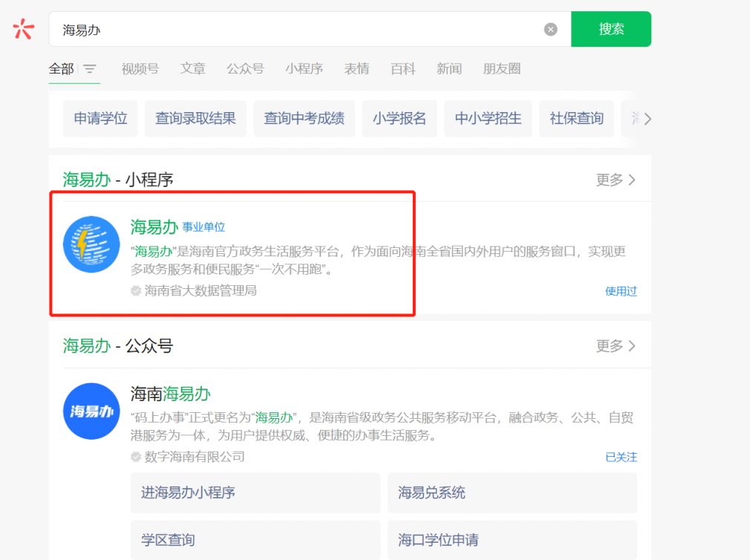Switch to the 新闻 tab
This screenshot has width=750, height=560.
click(449, 69)
